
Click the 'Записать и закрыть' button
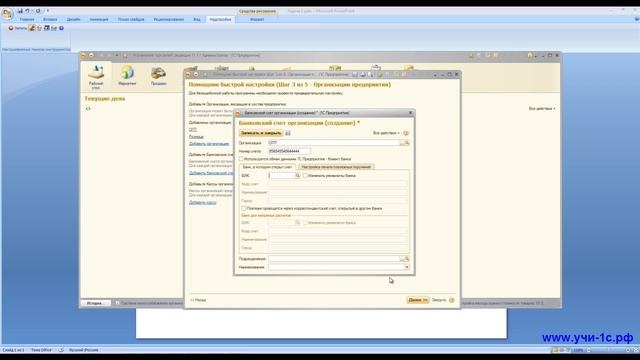[260, 133]
